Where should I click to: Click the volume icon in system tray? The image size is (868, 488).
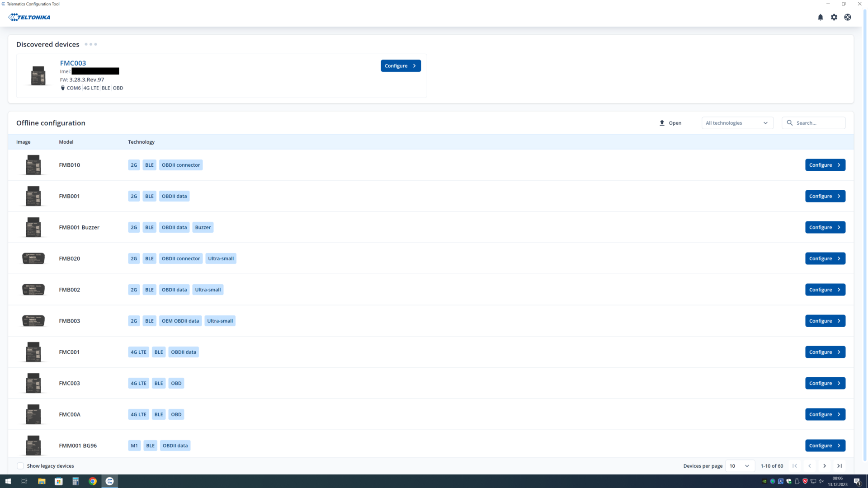click(821, 481)
